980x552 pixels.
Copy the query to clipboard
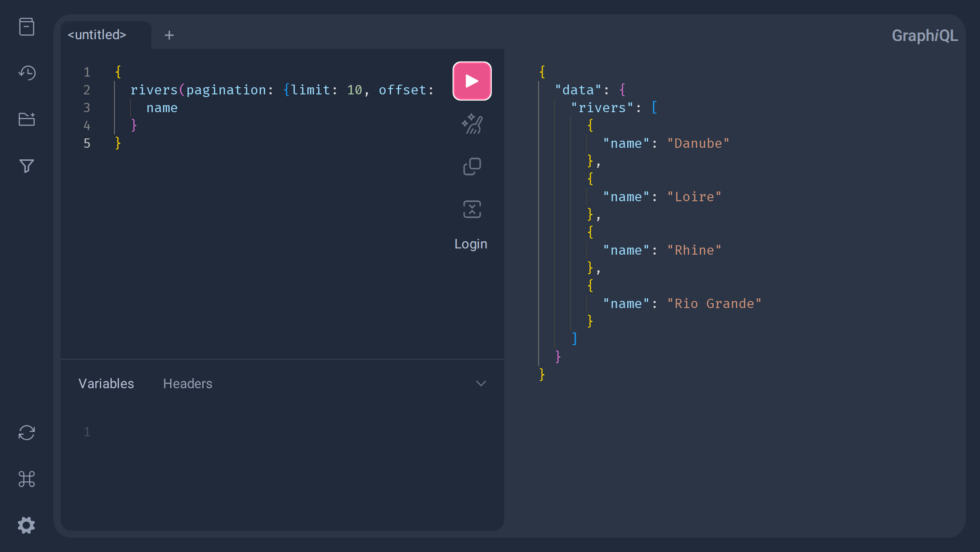coord(472,166)
